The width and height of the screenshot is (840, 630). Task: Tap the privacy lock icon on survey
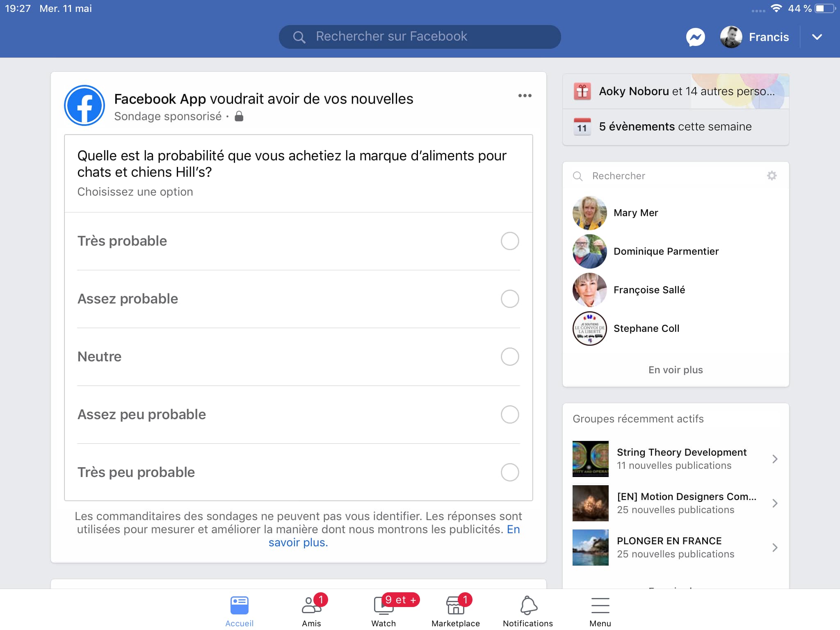[x=239, y=116]
